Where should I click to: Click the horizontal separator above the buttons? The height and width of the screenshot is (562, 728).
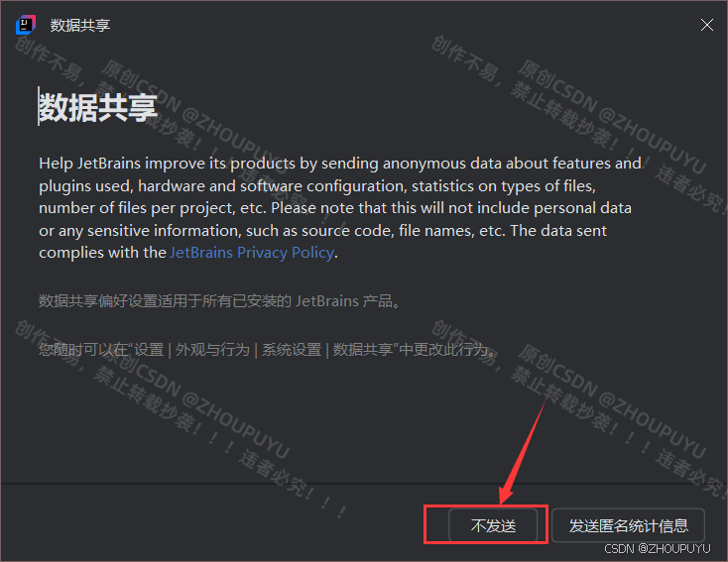(364, 484)
